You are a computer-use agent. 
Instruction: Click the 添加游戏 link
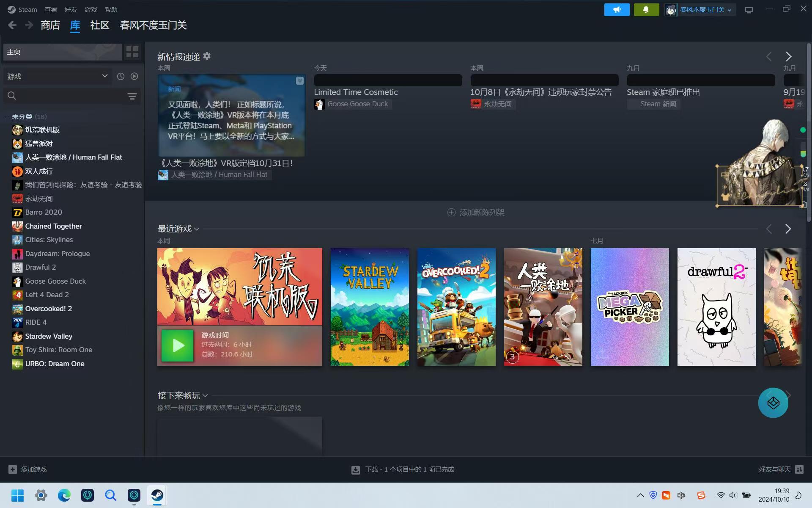34,469
